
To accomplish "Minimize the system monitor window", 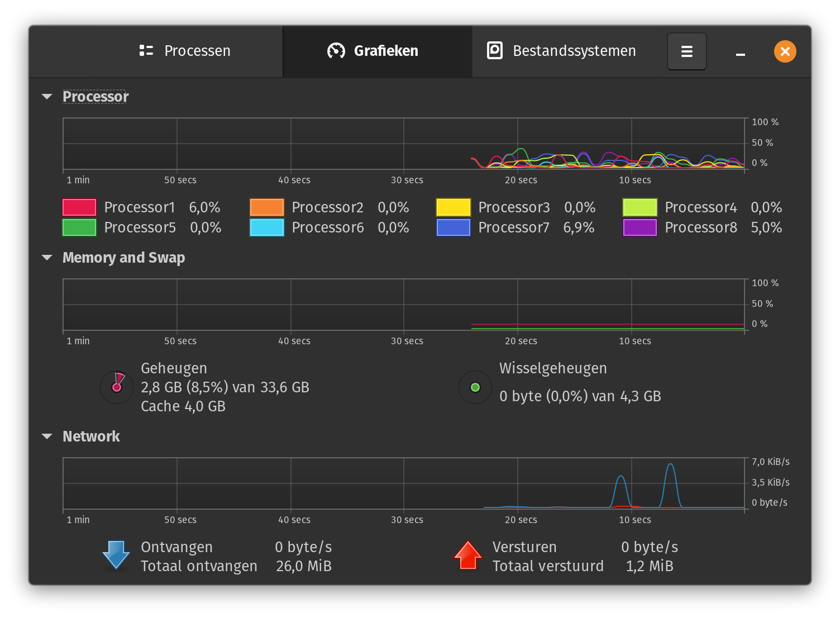I will [x=741, y=51].
